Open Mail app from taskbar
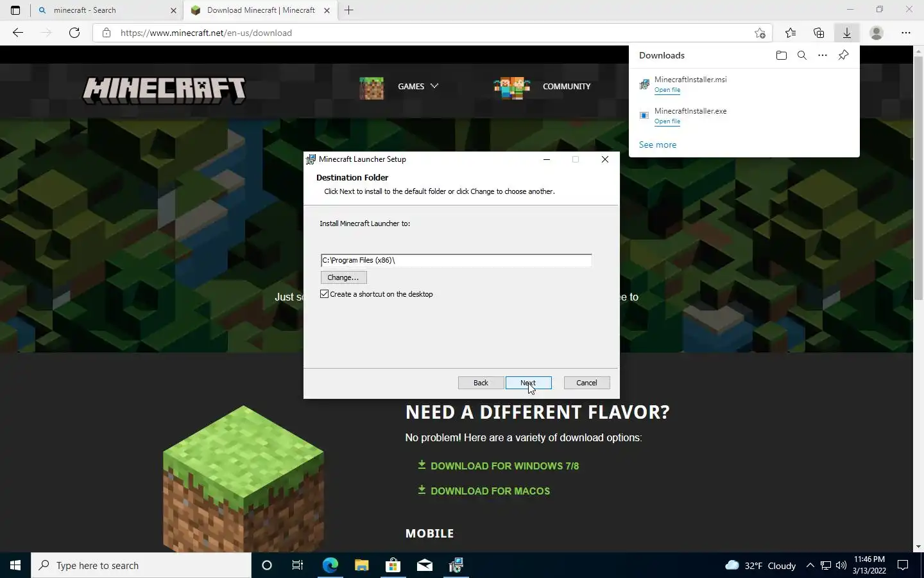This screenshot has width=924, height=578. pyautogui.click(x=424, y=565)
